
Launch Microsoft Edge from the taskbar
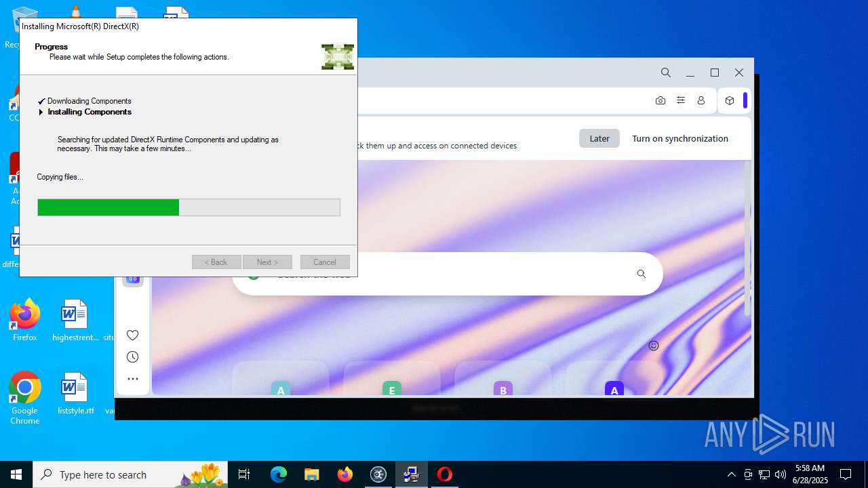279,474
